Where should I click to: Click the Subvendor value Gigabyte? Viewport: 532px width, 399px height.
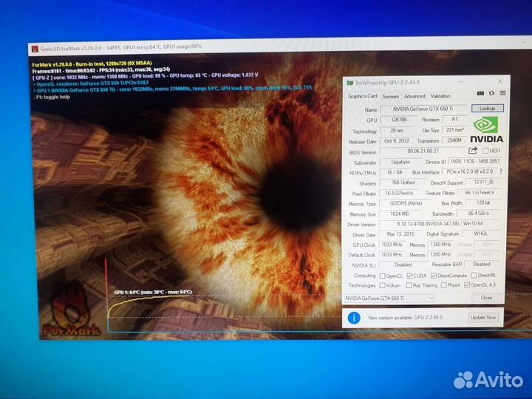click(x=400, y=162)
